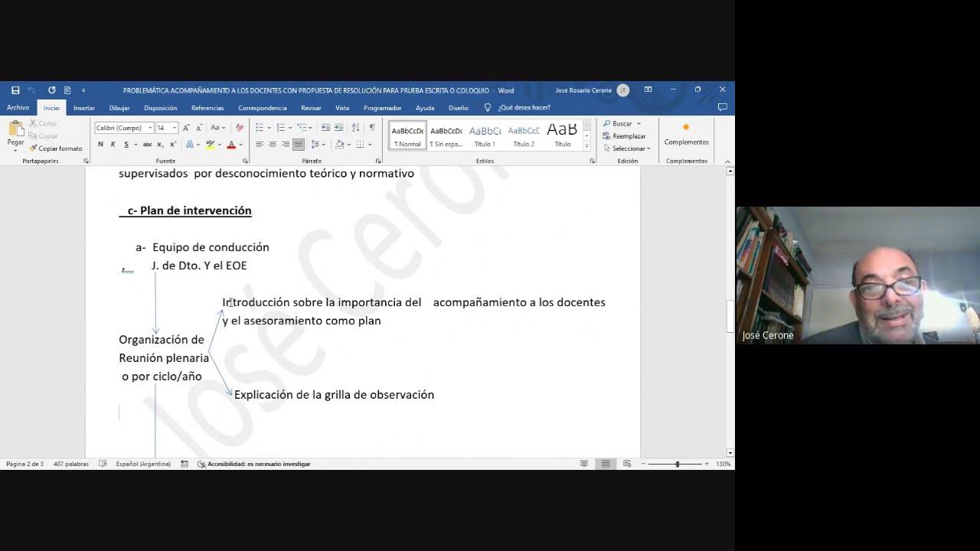Switch to the Revisar tab
The image size is (980, 551).
coord(311,108)
